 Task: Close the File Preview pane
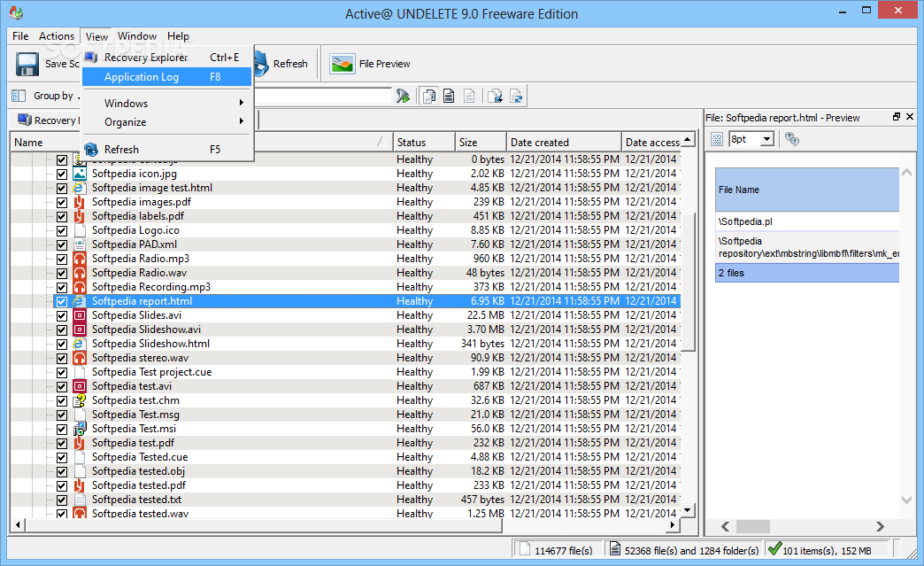click(x=910, y=117)
